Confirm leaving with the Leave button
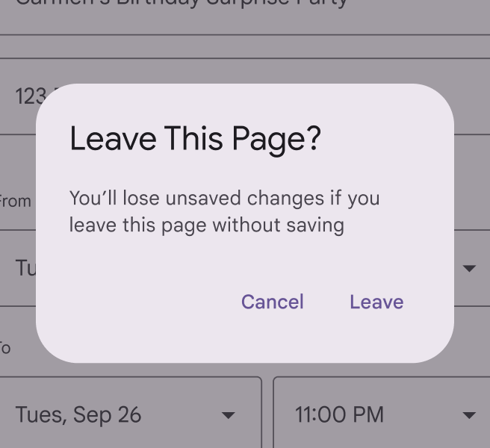This screenshot has width=490, height=448. pos(376,302)
